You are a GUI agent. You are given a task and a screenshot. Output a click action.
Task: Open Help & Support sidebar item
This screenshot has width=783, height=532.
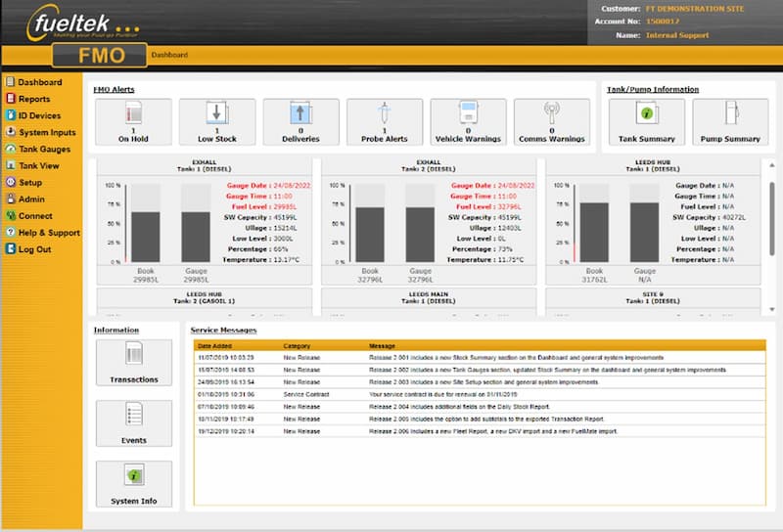[x=49, y=233]
